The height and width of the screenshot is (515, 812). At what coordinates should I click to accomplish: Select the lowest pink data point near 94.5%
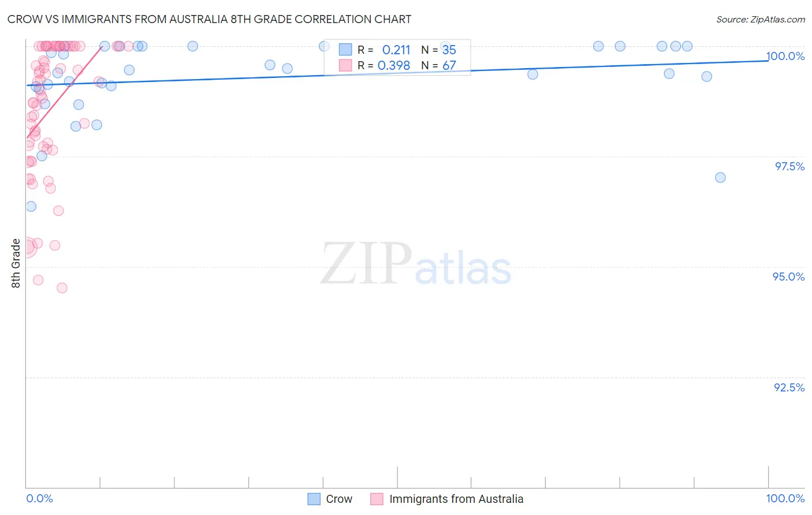click(x=62, y=288)
